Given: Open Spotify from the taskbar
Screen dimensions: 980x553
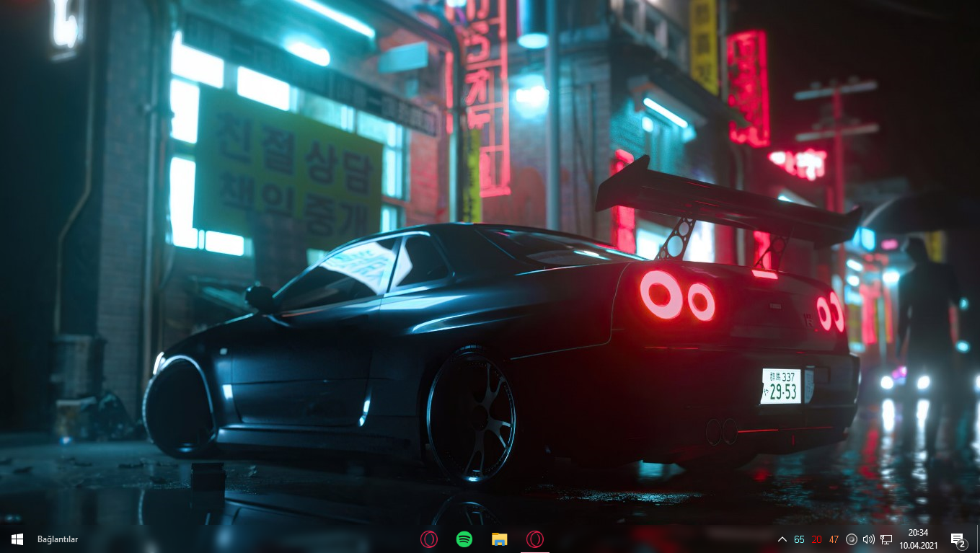Looking at the screenshot, I should 464,539.
